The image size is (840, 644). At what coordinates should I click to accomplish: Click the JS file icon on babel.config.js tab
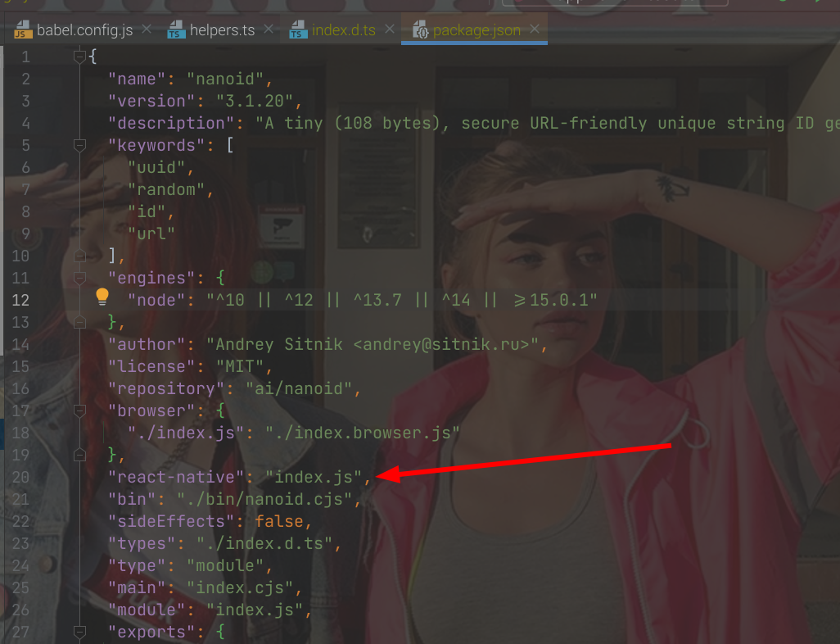click(22, 30)
